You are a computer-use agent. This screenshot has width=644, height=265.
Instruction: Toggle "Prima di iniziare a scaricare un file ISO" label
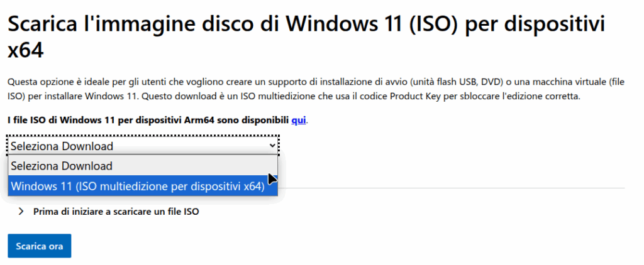116,212
